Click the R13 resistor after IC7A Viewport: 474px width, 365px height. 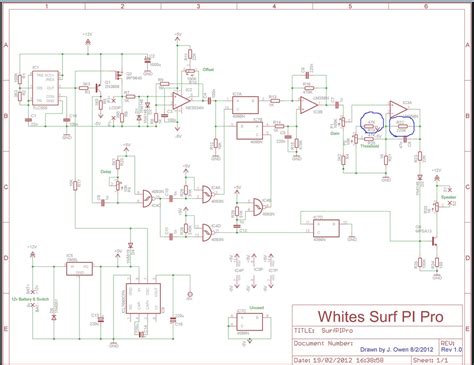[274, 100]
